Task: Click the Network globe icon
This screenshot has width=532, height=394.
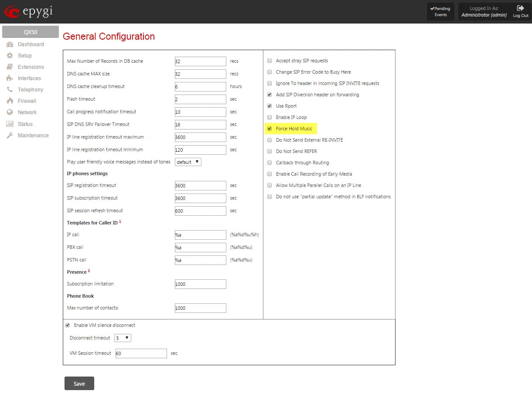Action: point(10,112)
